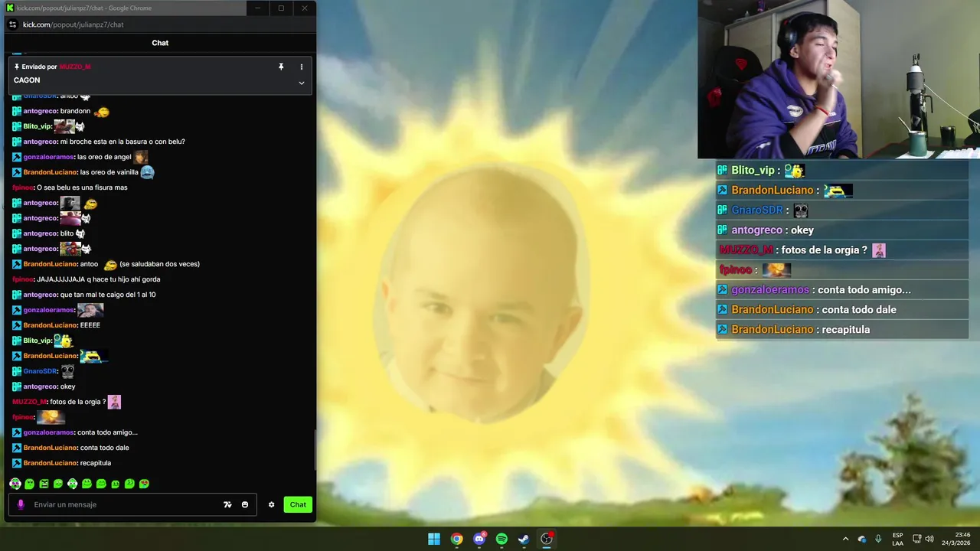Screen dimensions: 980x551
Task: Open BrandonLuciano username on recapitula message
Action: 50,463
